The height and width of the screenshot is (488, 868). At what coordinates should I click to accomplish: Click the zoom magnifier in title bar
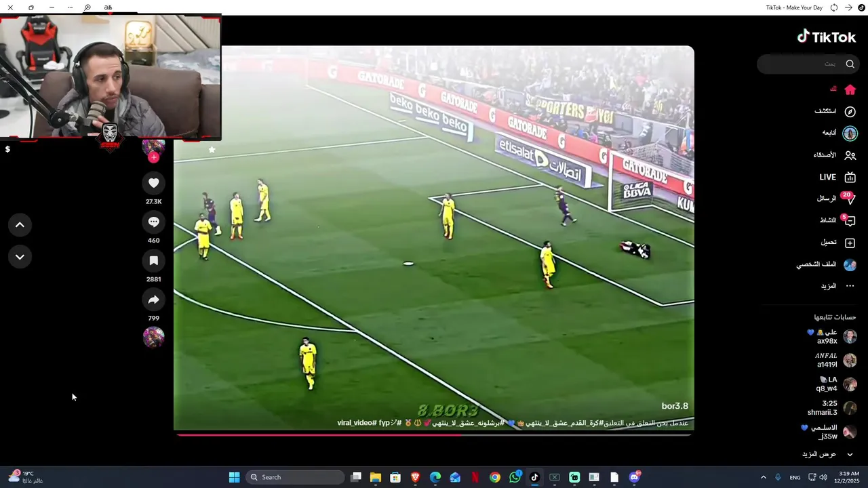(87, 7)
